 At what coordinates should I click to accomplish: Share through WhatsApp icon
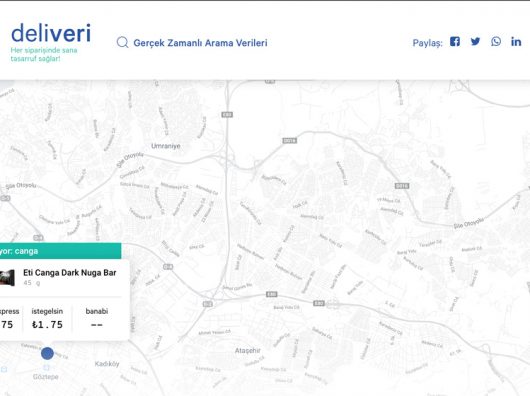496,42
